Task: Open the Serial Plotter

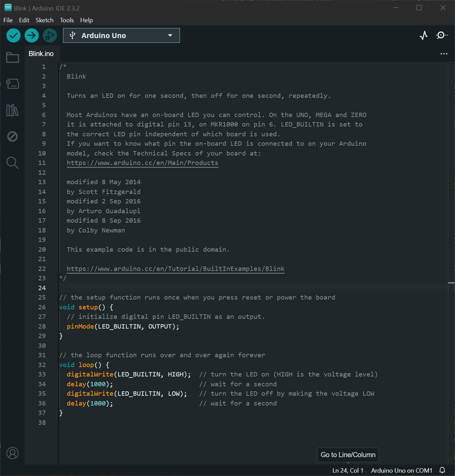Action: 424,35
